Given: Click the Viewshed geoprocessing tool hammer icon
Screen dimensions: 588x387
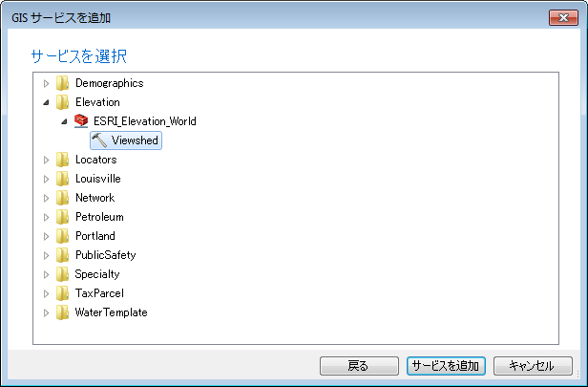Looking at the screenshot, I should pos(99,140).
